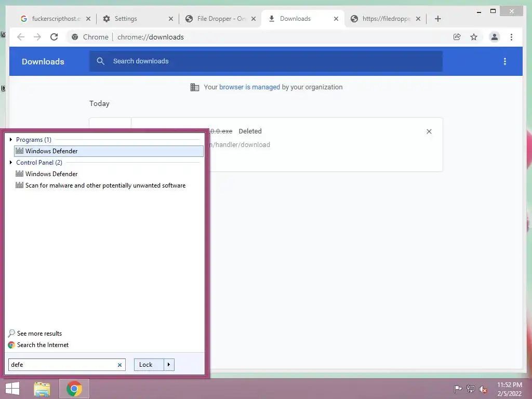Click Search the Internet link
The height and width of the screenshot is (399, 532).
point(38,345)
